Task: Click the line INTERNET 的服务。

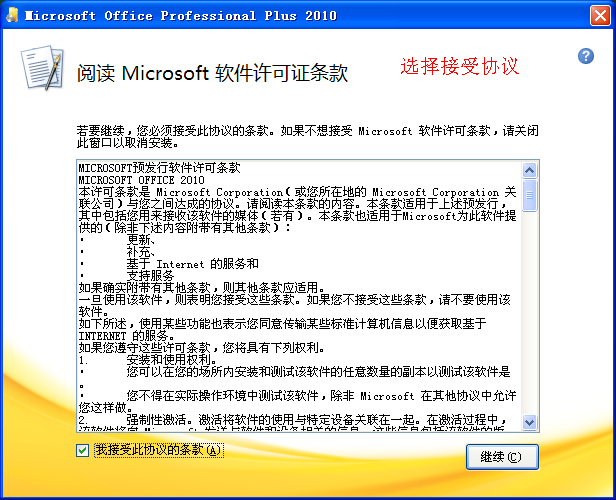Action: [x=126, y=336]
